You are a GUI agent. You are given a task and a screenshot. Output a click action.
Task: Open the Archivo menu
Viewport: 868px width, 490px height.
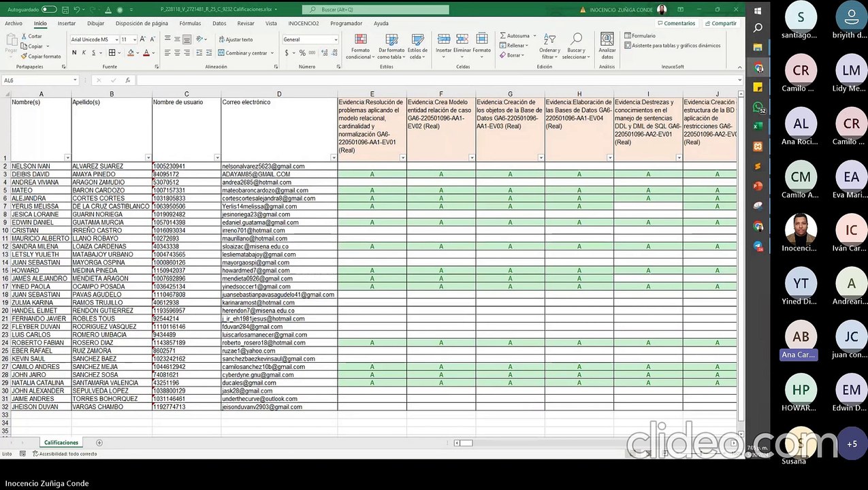[13, 23]
